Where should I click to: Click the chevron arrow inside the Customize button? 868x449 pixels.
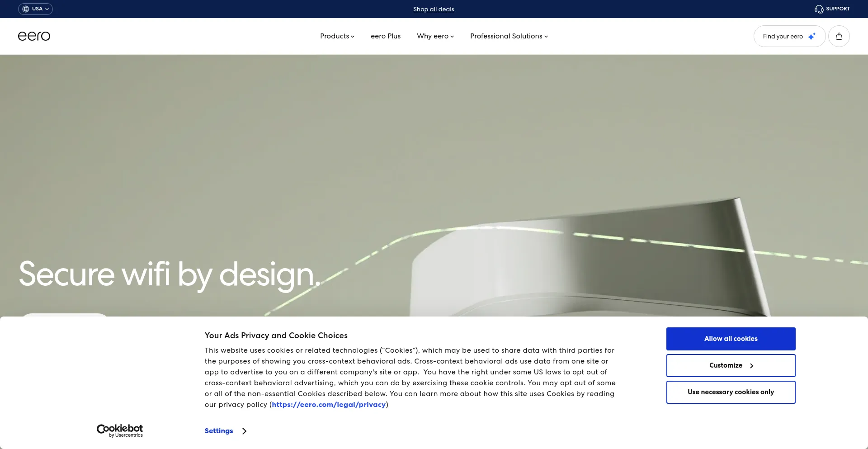pyautogui.click(x=751, y=366)
